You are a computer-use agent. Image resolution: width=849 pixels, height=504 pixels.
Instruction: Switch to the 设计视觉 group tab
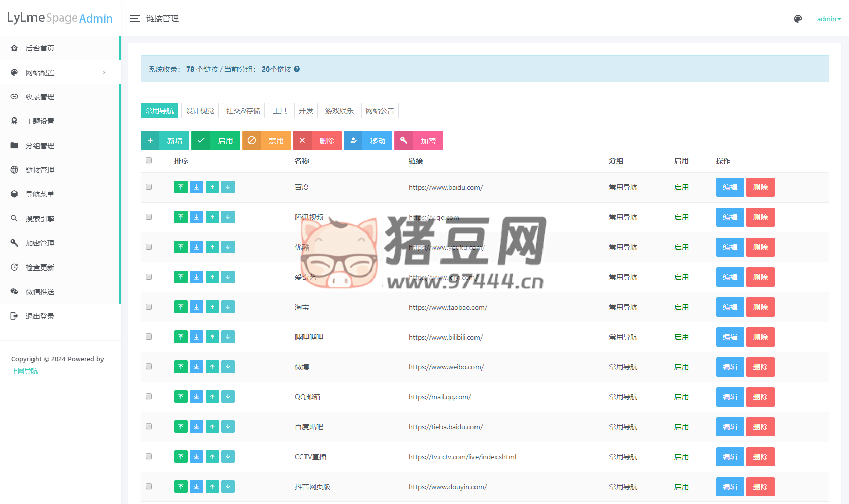tap(200, 111)
